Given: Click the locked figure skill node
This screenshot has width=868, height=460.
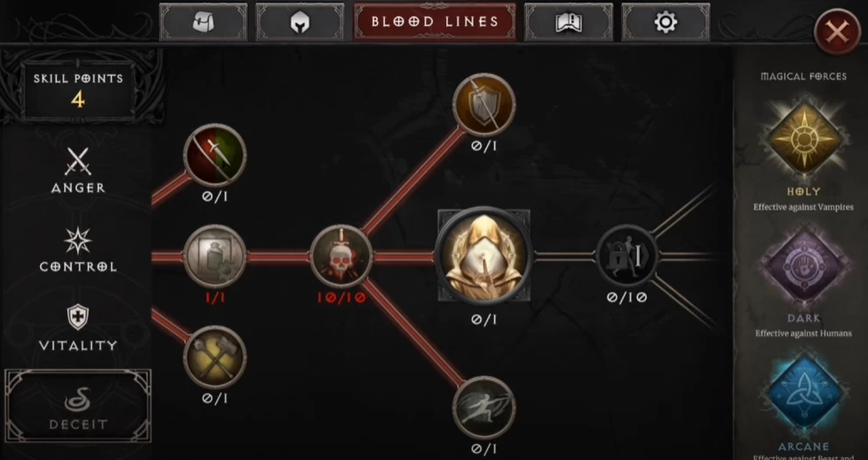Looking at the screenshot, I should coord(626,256).
